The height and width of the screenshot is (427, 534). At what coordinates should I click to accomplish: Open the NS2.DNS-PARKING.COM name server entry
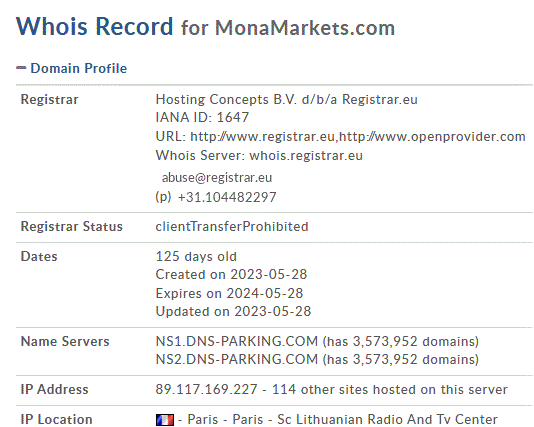(237, 360)
